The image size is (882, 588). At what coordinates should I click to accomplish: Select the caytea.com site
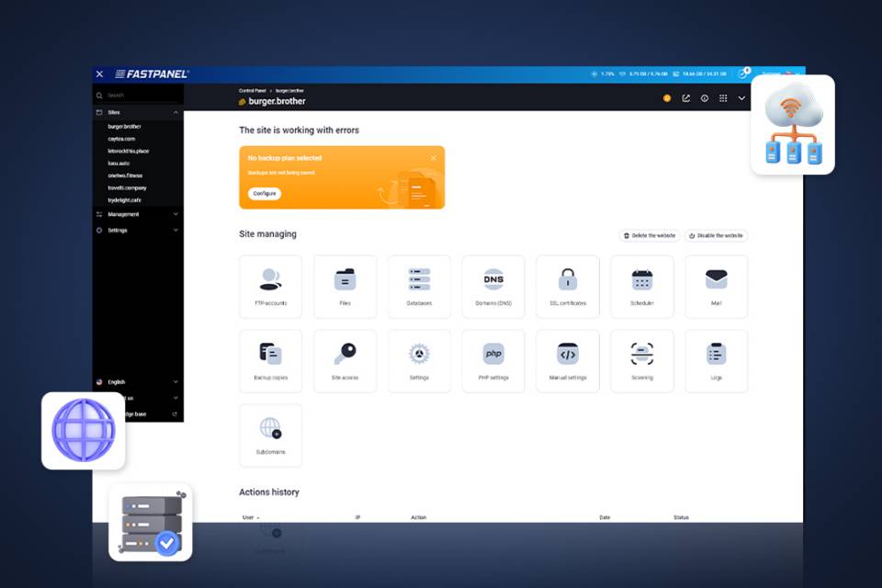[x=119, y=139]
